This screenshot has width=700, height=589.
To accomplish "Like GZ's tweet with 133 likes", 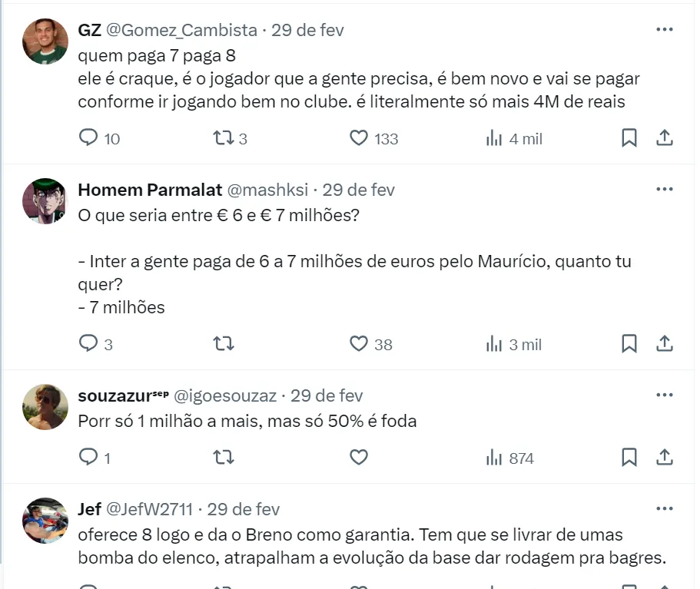I will (359, 138).
